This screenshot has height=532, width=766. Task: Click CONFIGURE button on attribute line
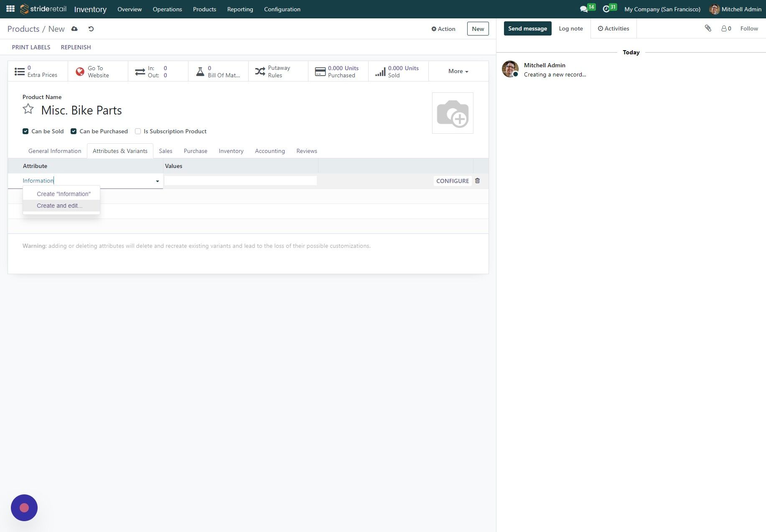pyautogui.click(x=453, y=181)
